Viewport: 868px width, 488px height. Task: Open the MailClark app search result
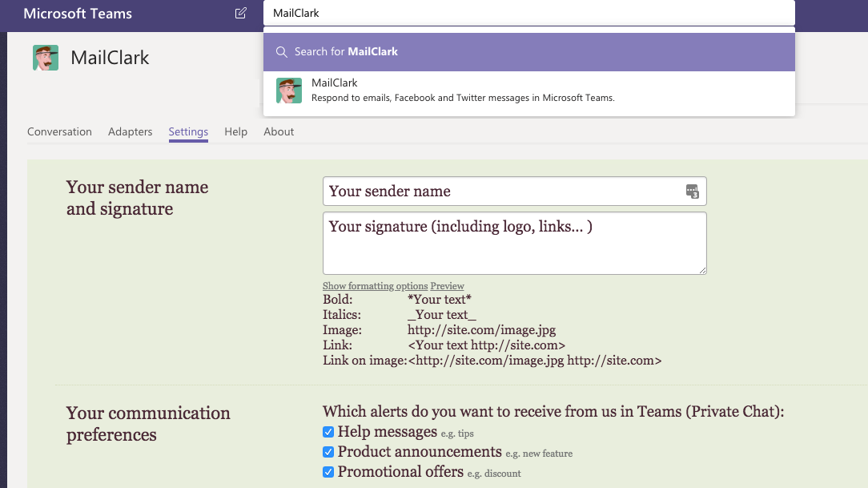click(x=529, y=91)
